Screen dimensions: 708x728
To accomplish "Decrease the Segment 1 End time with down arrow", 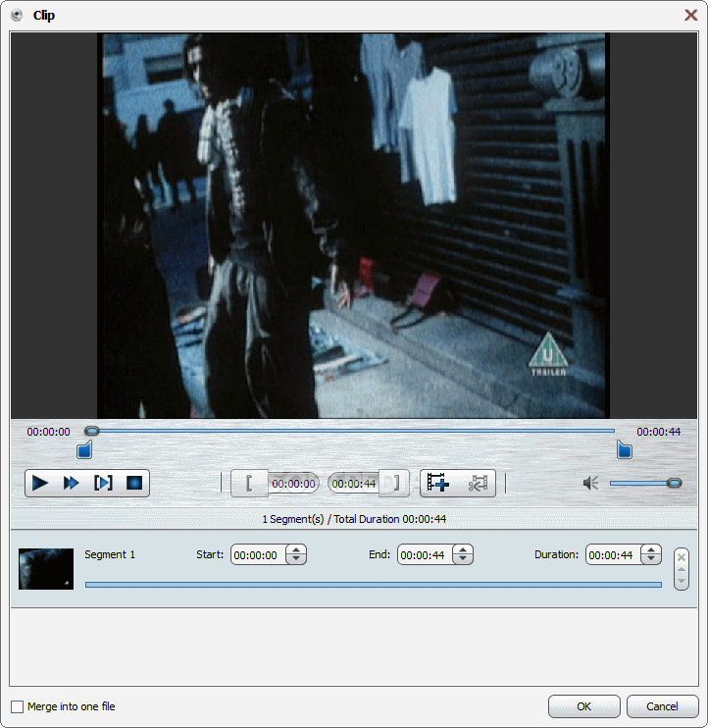I will pyautogui.click(x=463, y=559).
